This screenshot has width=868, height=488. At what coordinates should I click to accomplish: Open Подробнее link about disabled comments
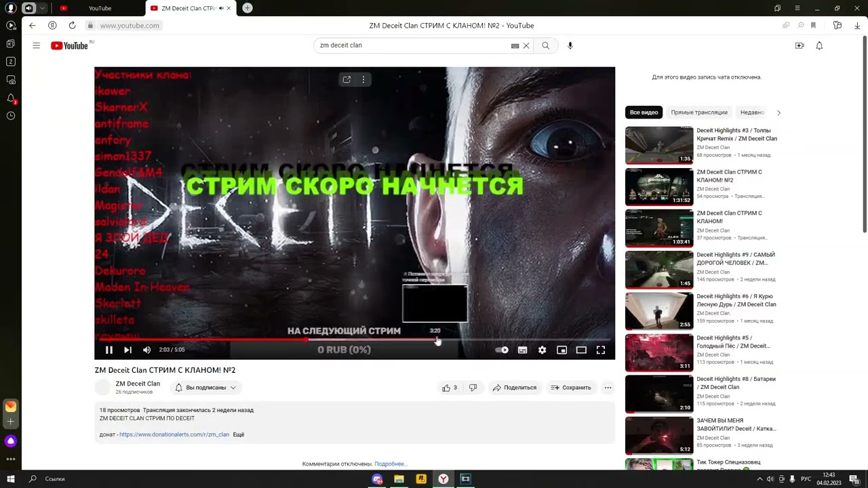(x=390, y=464)
